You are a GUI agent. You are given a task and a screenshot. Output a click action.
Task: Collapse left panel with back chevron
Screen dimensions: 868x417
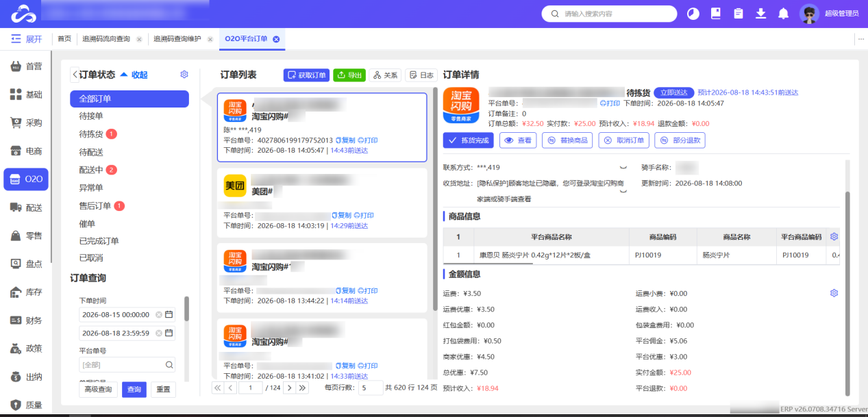(x=75, y=75)
